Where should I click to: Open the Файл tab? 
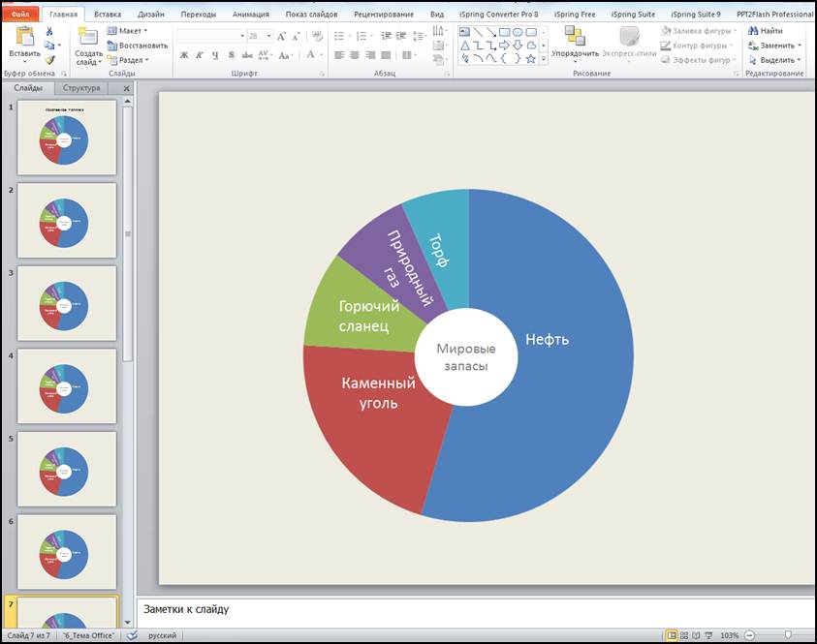tap(20, 15)
